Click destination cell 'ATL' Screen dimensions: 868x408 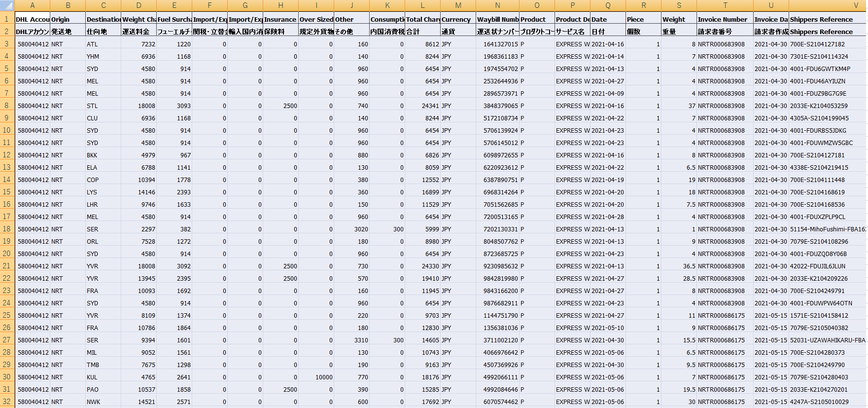click(x=104, y=44)
